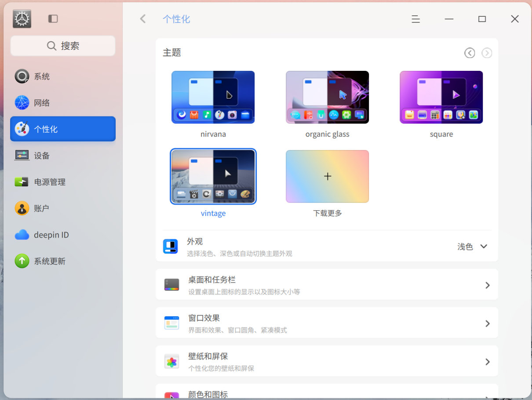Click the 搜索 search field

pyautogui.click(x=63, y=46)
